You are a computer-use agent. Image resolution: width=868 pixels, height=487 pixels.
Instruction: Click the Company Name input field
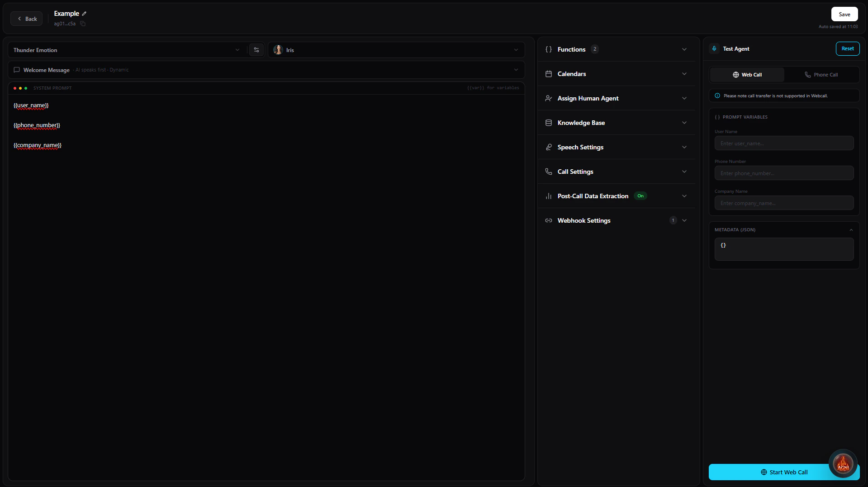[x=784, y=203]
